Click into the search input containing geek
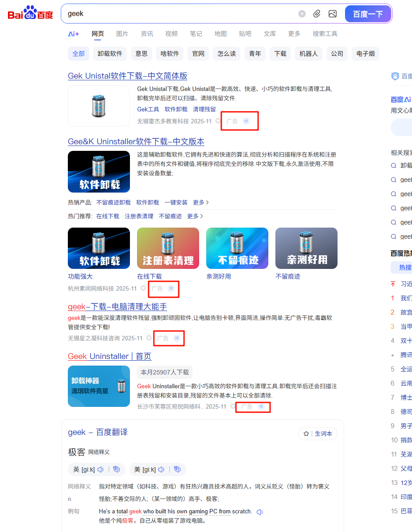412x532 pixels. [x=177, y=14]
